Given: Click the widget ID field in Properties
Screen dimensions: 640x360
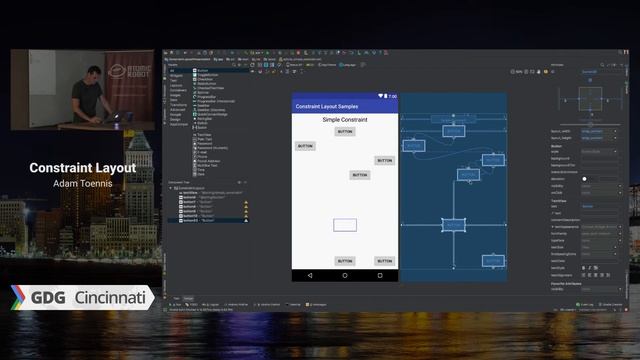Looking at the screenshot, I should point(590,71).
